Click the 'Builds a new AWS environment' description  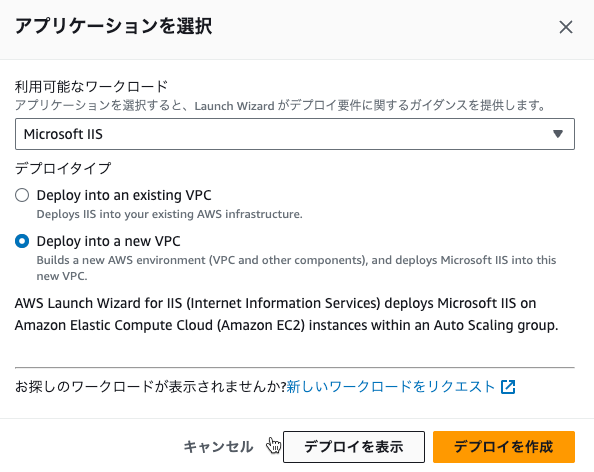(296, 268)
